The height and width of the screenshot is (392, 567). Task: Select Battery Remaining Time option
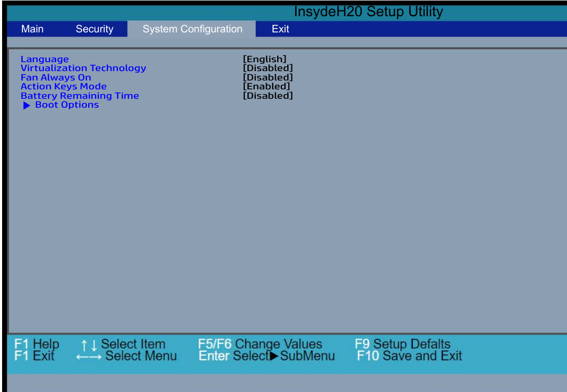click(80, 96)
